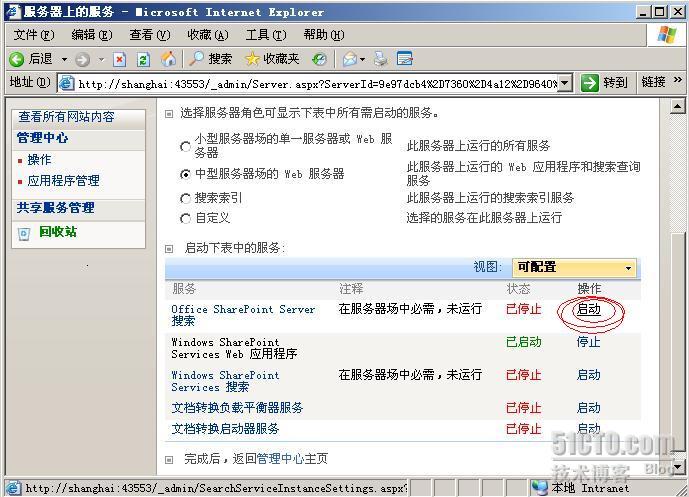689x497 pixels.
Task: Click the Recycle Bin icon in sidebar
Action: coord(24,233)
